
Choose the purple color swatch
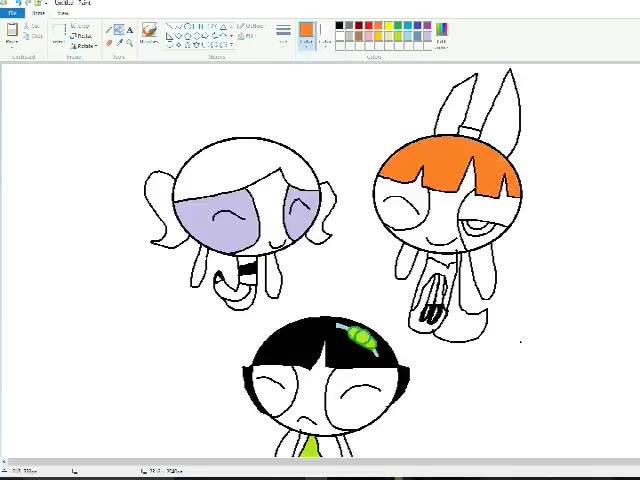[427, 26]
